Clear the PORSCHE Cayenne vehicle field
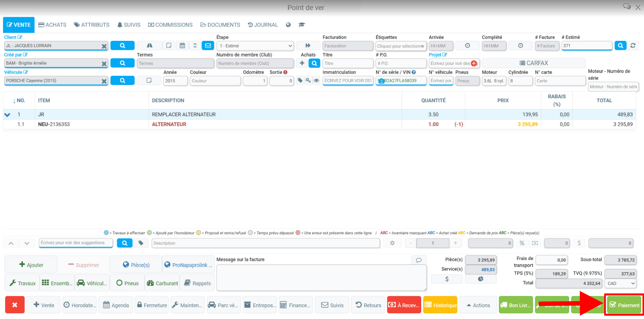 (104, 81)
